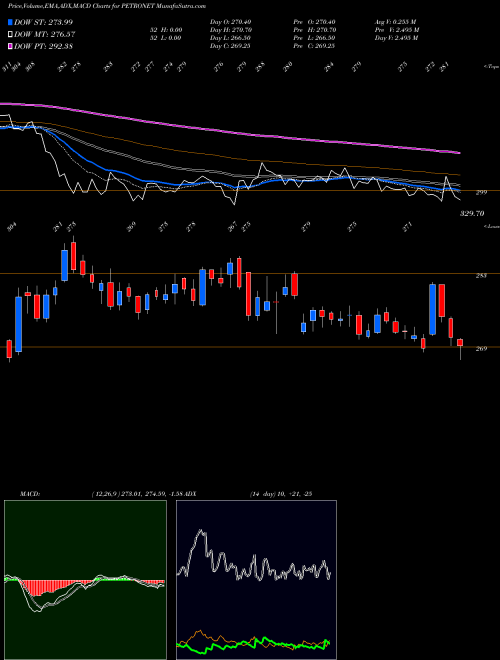Click the 'Pre O: 270.40' value
Image resolution: width=500 pixels, height=660 pixels.
click(x=314, y=22)
